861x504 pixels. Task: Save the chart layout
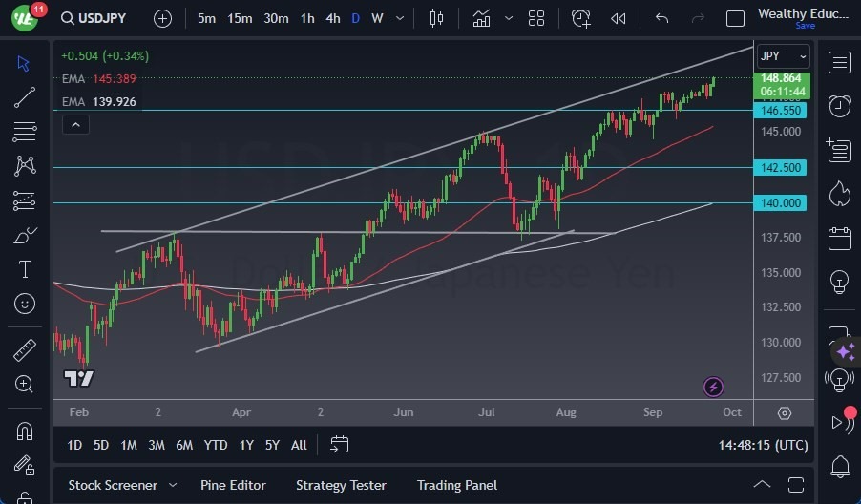click(805, 26)
